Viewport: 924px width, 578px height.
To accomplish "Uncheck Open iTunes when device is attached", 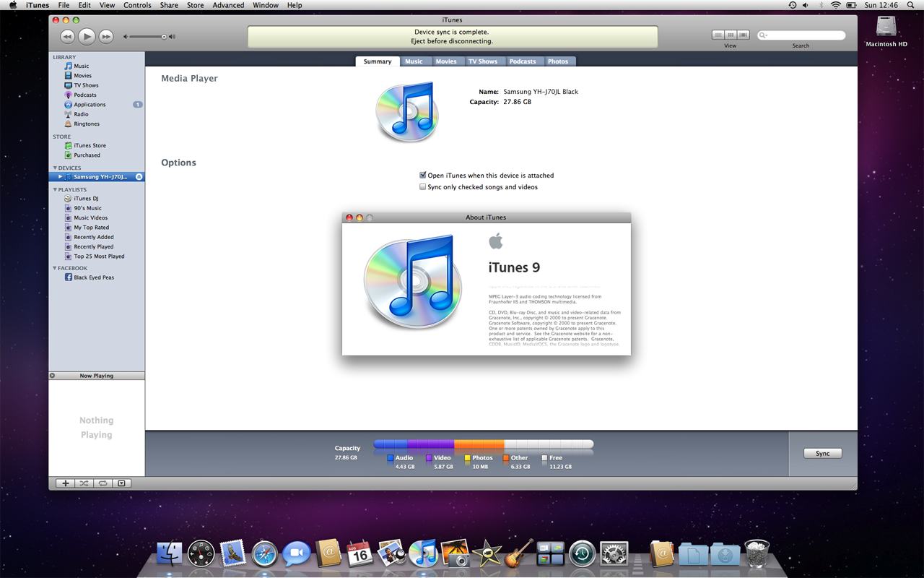I will pos(423,176).
